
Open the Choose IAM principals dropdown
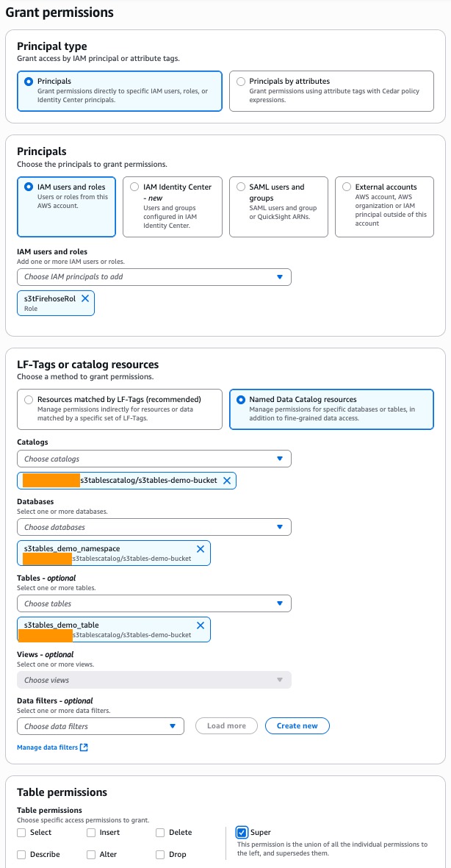154,276
